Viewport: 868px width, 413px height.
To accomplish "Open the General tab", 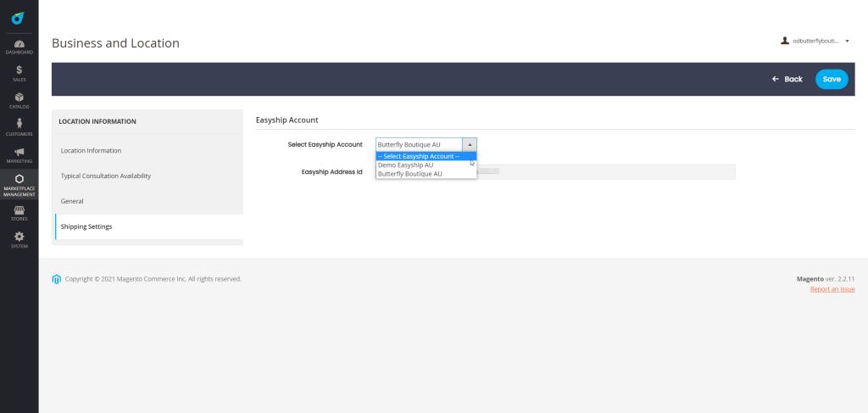I will pyautogui.click(x=147, y=202).
